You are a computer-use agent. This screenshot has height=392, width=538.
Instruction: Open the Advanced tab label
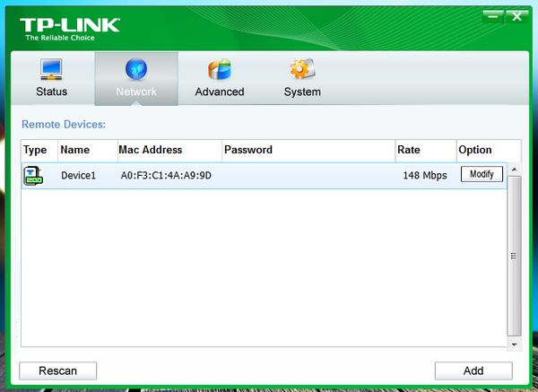pos(220,92)
